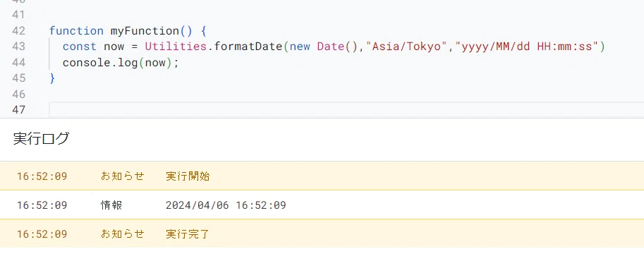The image size is (644, 261).
Task: Click the timestamp in the 実行開始 row
Action: coord(42,176)
